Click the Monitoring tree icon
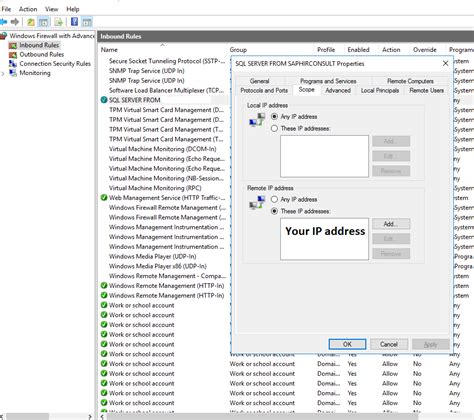 tap(13, 73)
